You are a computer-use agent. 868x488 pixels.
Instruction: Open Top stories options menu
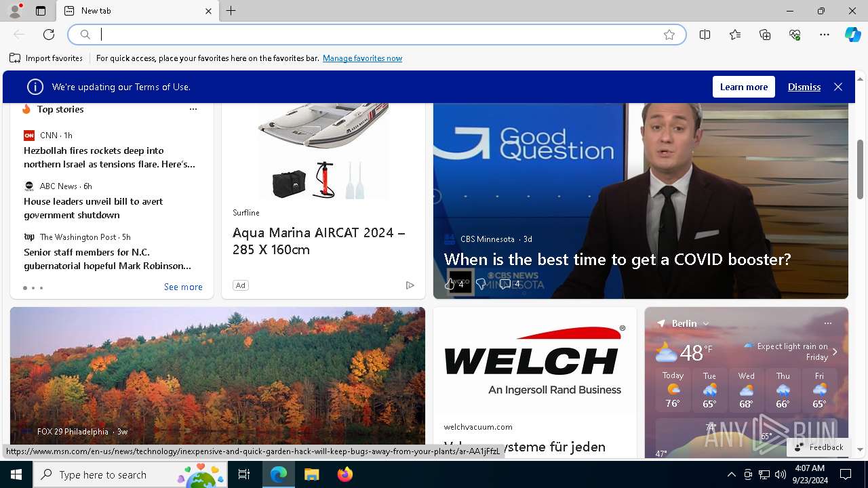click(x=193, y=109)
